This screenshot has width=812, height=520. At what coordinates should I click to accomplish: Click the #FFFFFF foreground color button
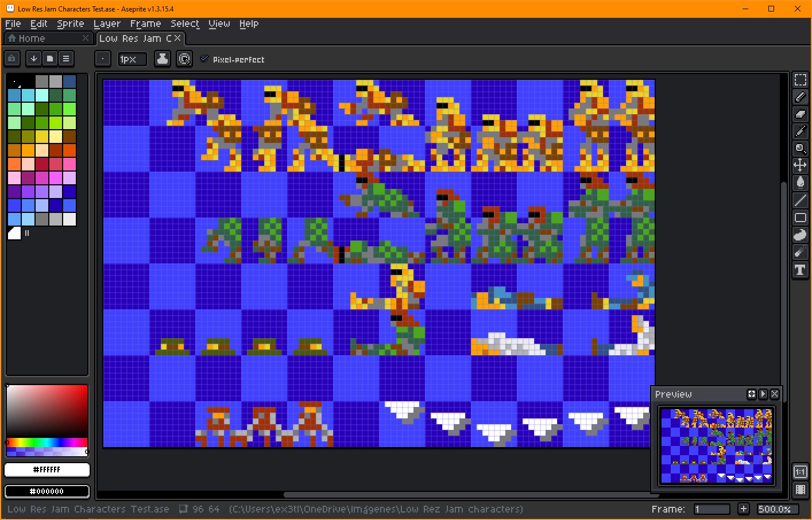pos(47,469)
